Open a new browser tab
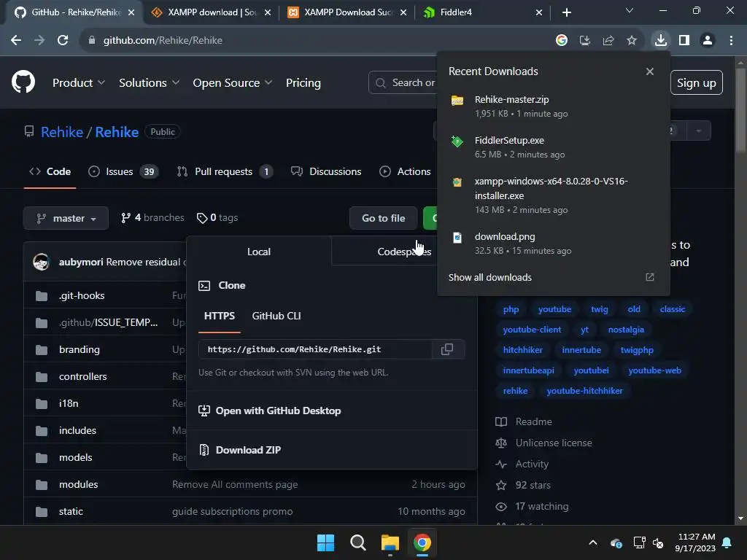 pyautogui.click(x=566, y=12)
